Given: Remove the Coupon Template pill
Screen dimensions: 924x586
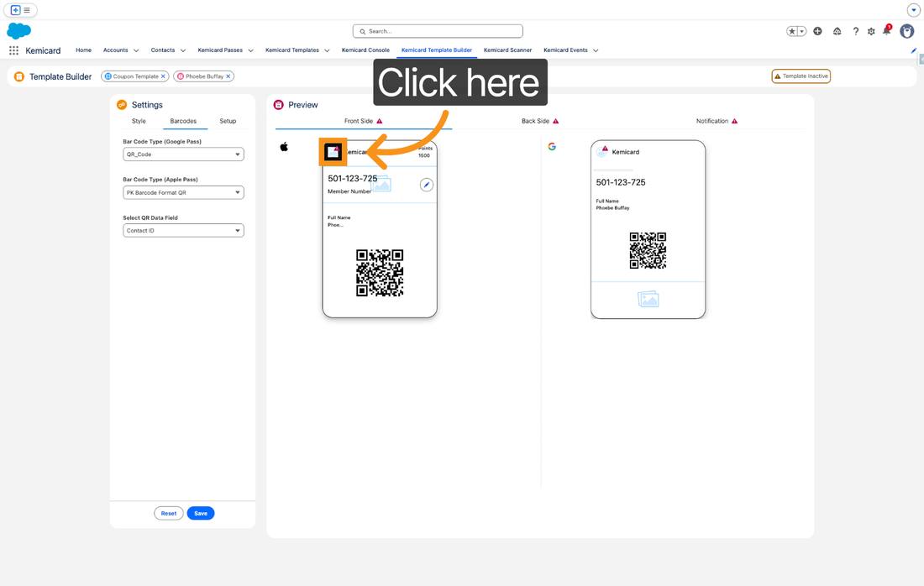Looking at the screenshot, I should (163, 76).
